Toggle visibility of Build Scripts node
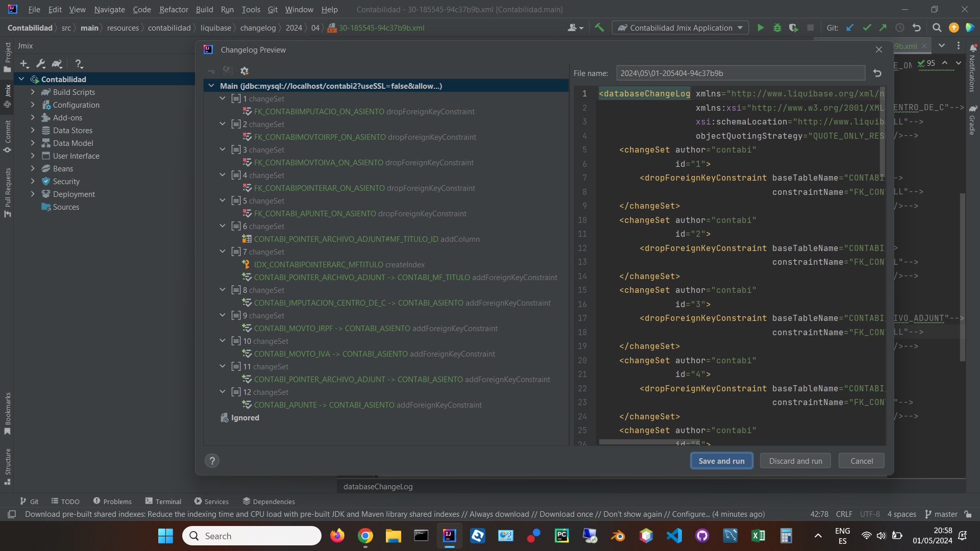Screen dimensions: 980x551 click(32, 92)
